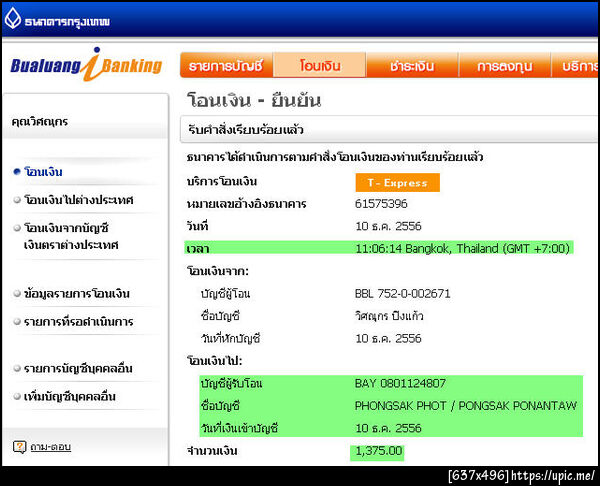Open the รายการบัญชี tab
Viewport: 600px width, 486px height.
coord(226,65)
